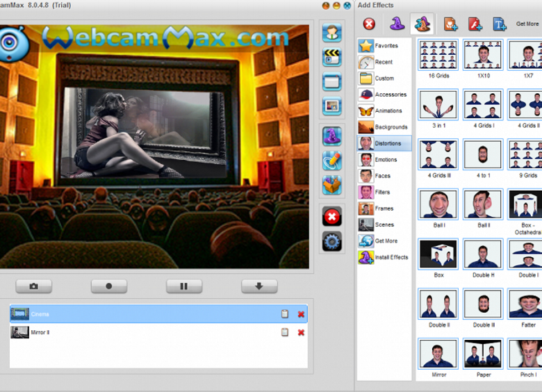The height and width of the screenshot is (392, 542).
Task: Apply the 4 Grids III effect
Action: (438, 154)
